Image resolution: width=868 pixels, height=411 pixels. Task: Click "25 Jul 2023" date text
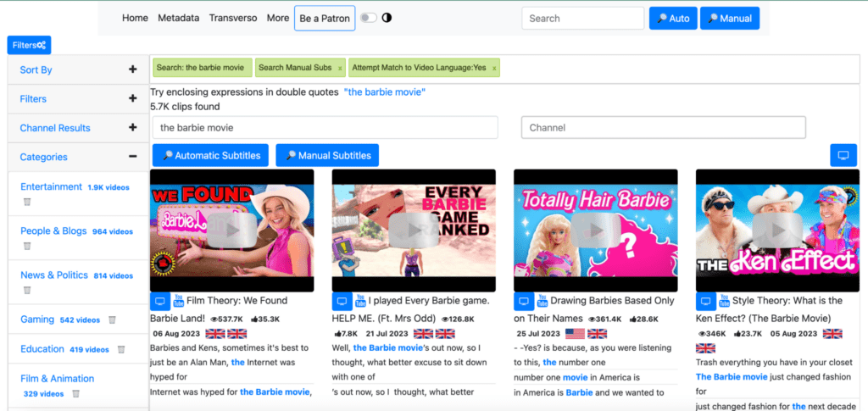[538, 334]
